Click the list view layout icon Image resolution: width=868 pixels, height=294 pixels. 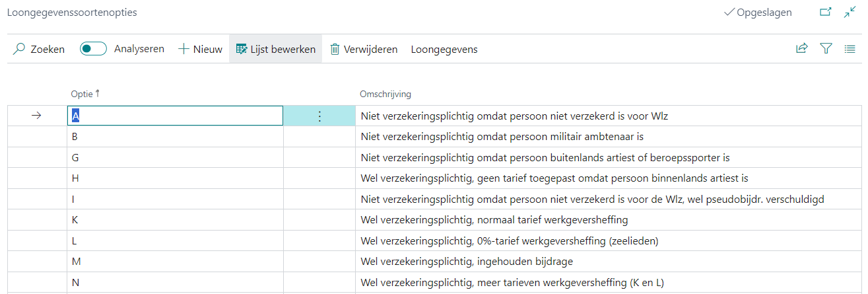850,48
